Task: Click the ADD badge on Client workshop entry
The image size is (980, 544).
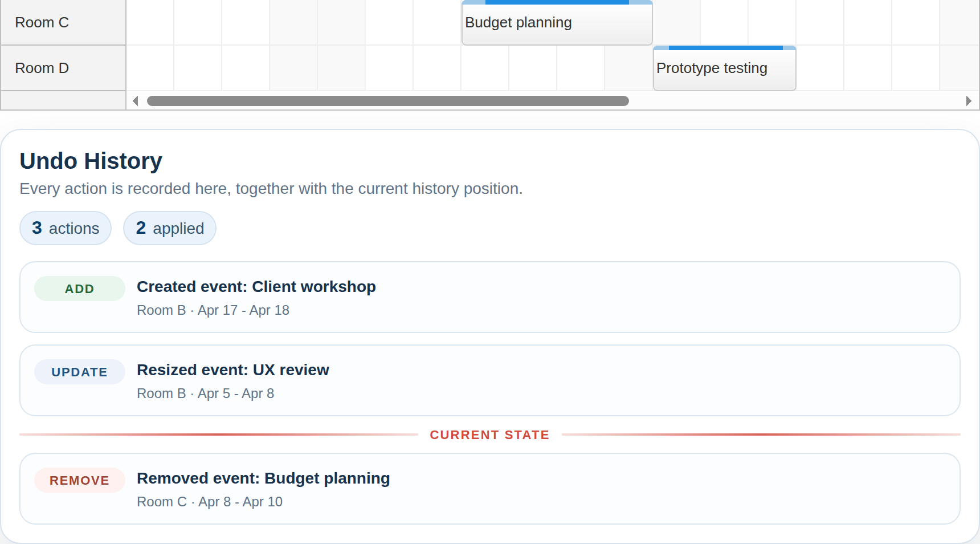Action: (79, 289)
